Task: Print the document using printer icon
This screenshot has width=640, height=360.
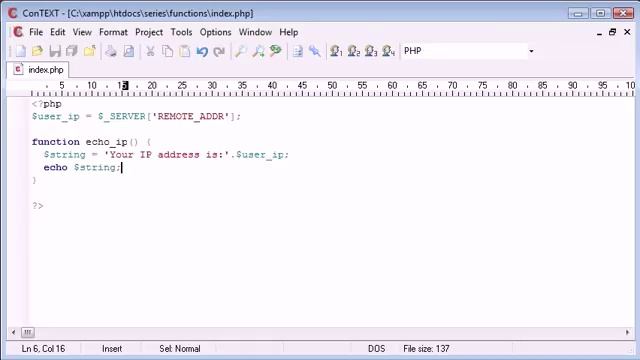Action: pyautogui.click(x=111, y=51)
